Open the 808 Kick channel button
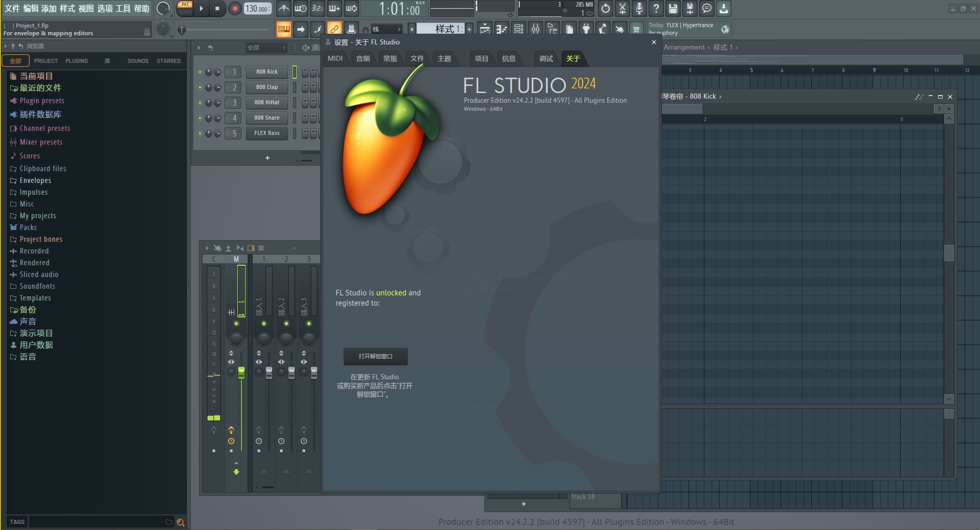Image resolution: width=980 pixels, height=530 pixels. click(267, 72)
